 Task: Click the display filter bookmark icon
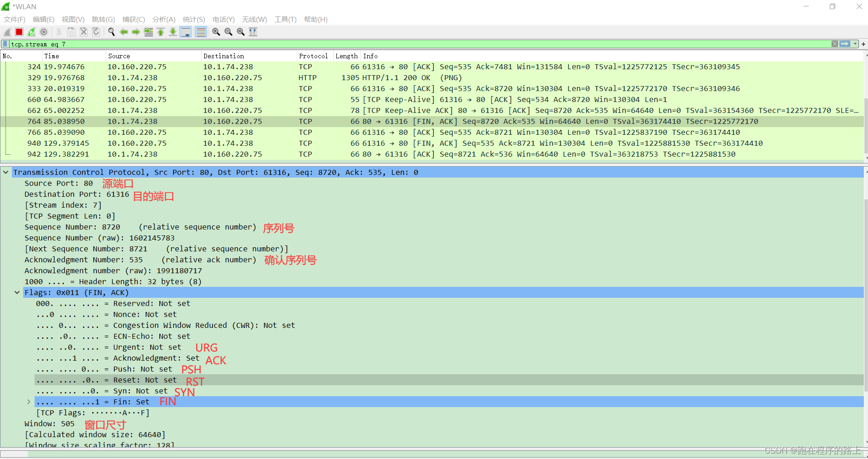click(x=5, y=44)
